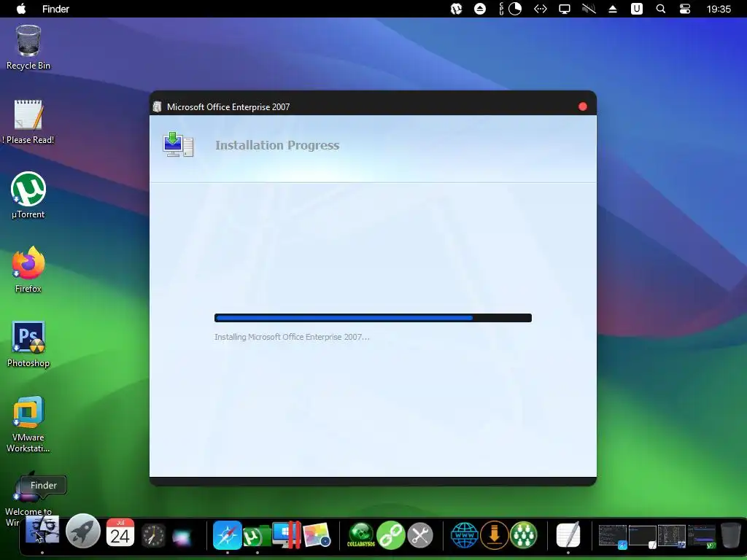Open the green µTorrent folder in dock
Viewport: 747px width, 560px height.
[257, 536]
